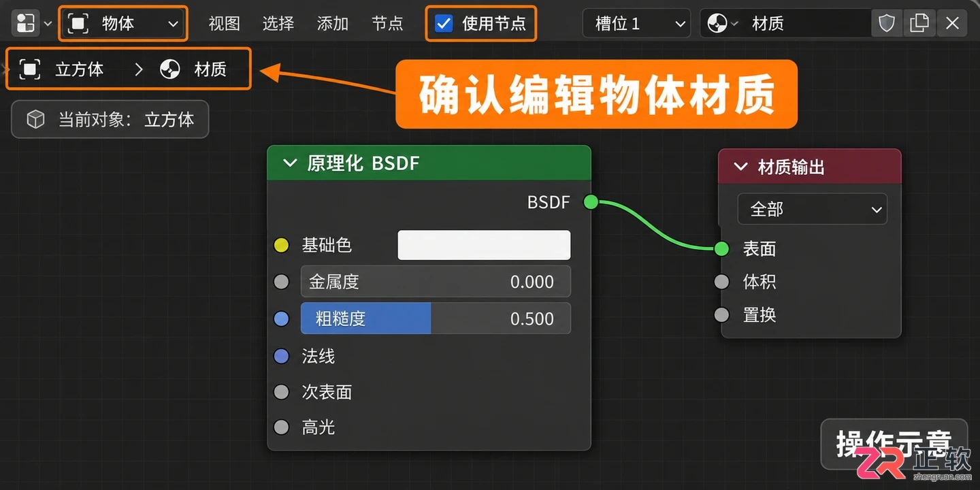The width and height of the screenshot is (980, 490).
Task: Open the 选择 menu
Action: pyautogui.click(x=278, y=24)
